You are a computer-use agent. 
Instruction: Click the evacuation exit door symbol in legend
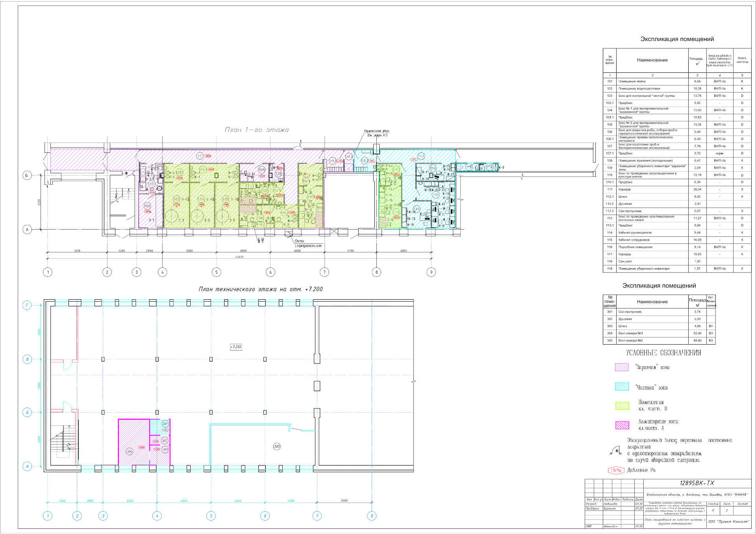coord(616,451)
